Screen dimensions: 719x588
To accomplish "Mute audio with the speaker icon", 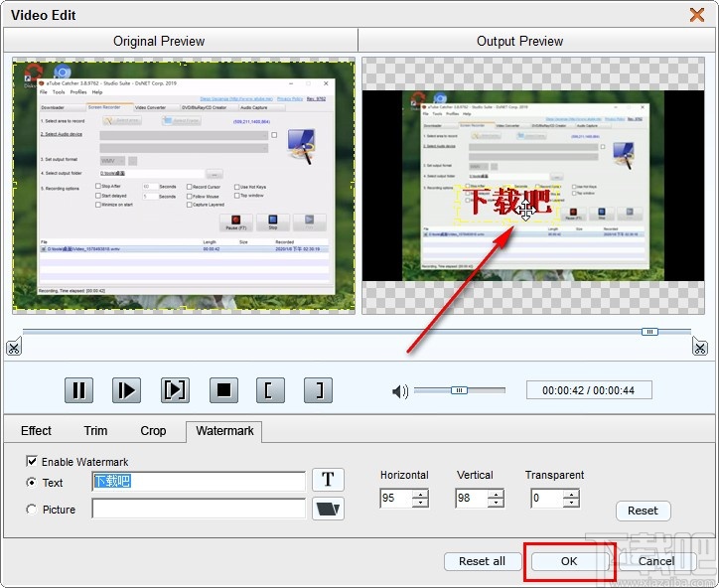I will (x=400, y=391).
